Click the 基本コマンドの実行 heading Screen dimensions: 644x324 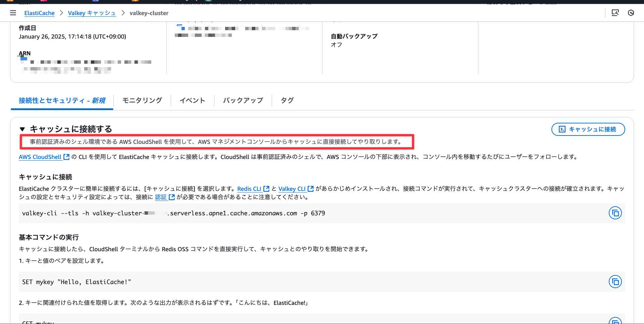point(49,237)
